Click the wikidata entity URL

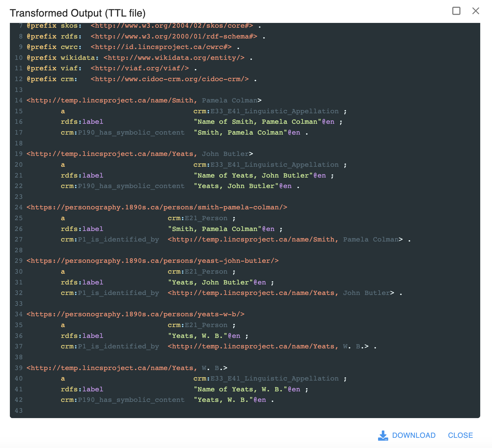(x=174, y=58)
